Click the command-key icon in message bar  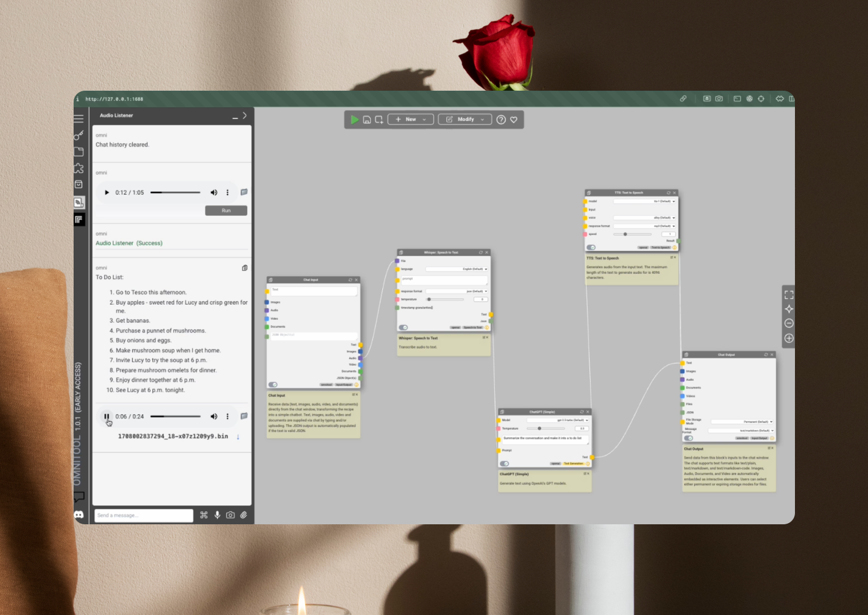(x=204, y=515)
